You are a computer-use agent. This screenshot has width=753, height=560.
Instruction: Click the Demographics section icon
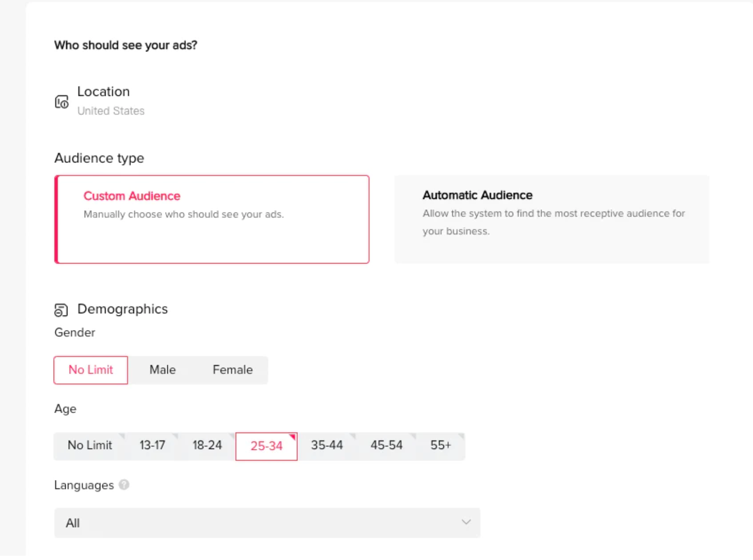point(61,310)
